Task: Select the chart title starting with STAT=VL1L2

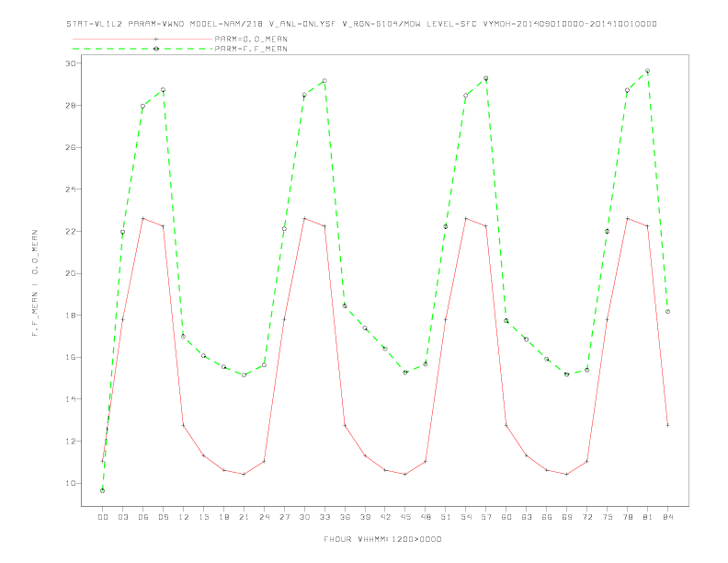Action: point(361,24)
